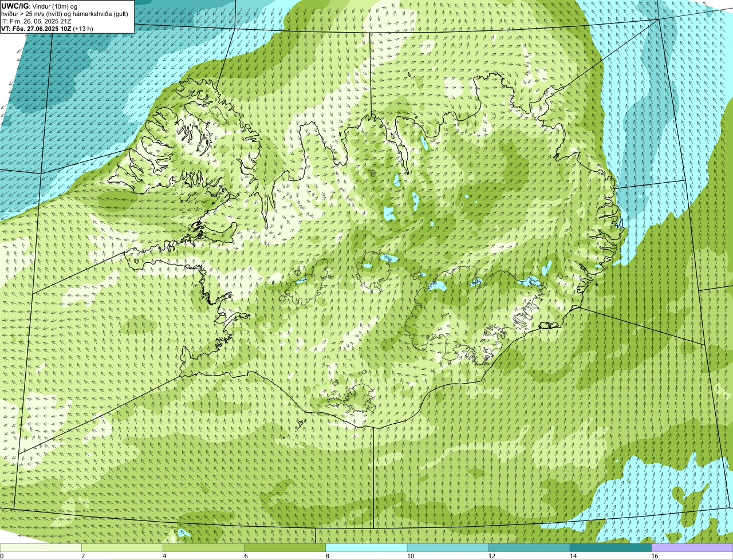733x560 pixels.
Task: Click the scale label '0'
Action: coord(2,556)
